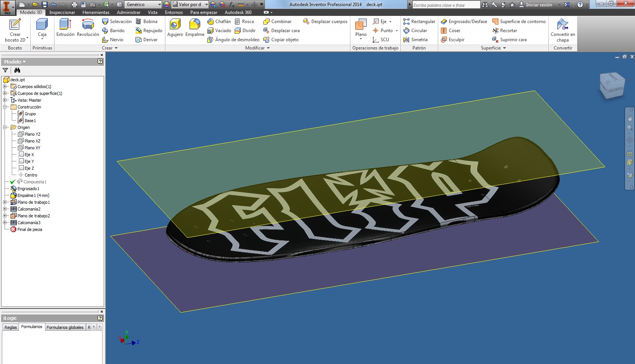Select the Formularios globales tab
635x364 pixels.
pyautogui.click(x=65, y=327)
